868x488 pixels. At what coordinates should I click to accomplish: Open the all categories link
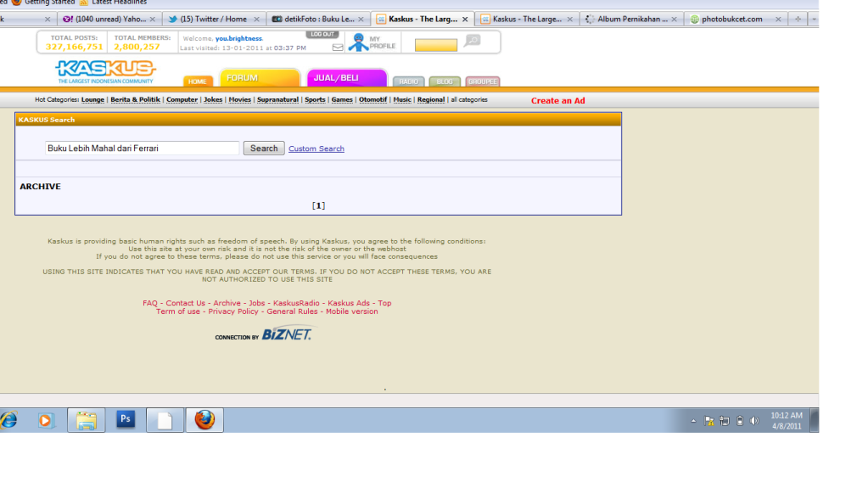click(x=469, y=99)
